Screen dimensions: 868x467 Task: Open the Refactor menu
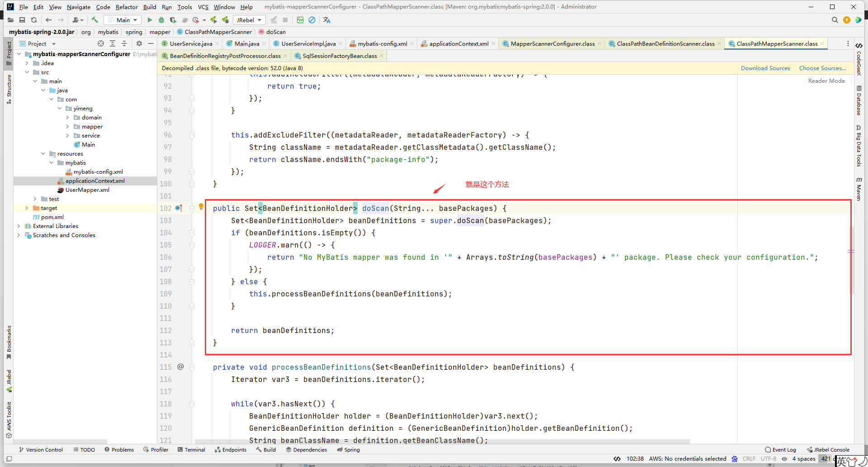pos(127,7)
